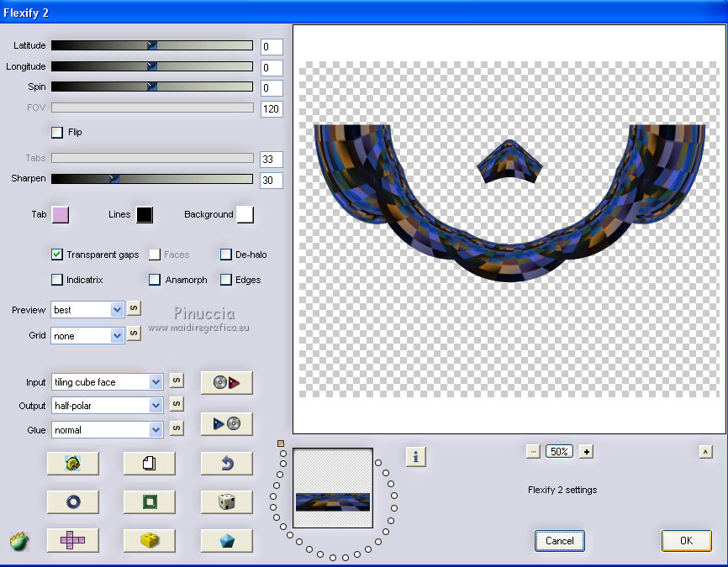Click the load settings disc button

227,383
